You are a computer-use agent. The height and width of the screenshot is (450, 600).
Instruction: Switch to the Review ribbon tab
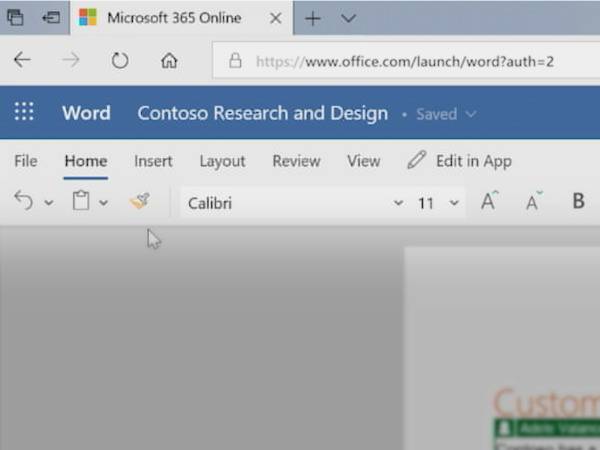click(296, 161)
